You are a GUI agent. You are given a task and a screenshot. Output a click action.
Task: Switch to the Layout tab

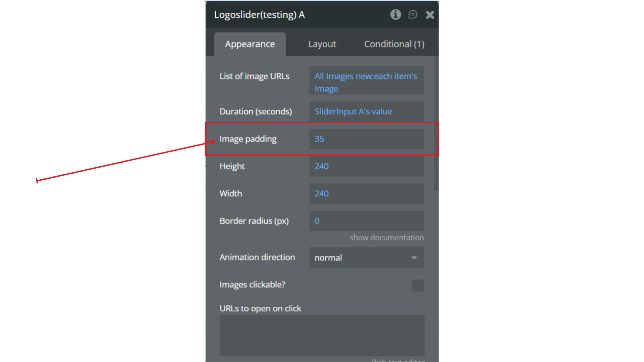coord(322,44)
